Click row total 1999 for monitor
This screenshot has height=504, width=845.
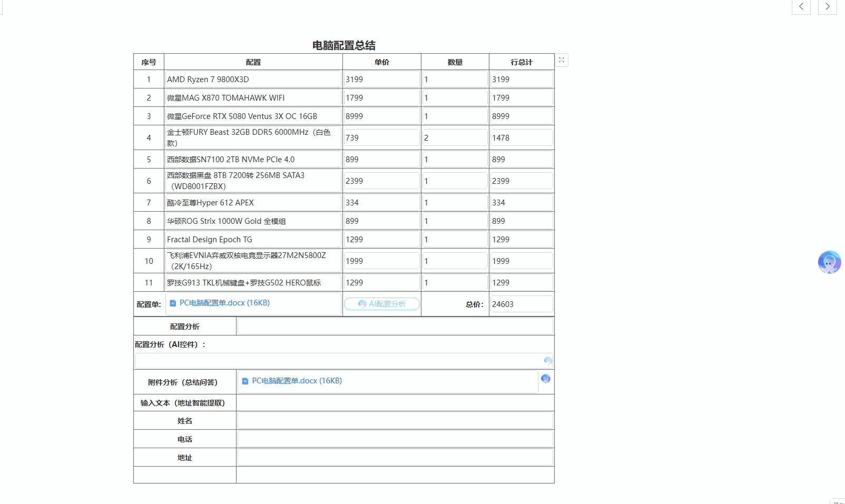click(x=522, y=261)
